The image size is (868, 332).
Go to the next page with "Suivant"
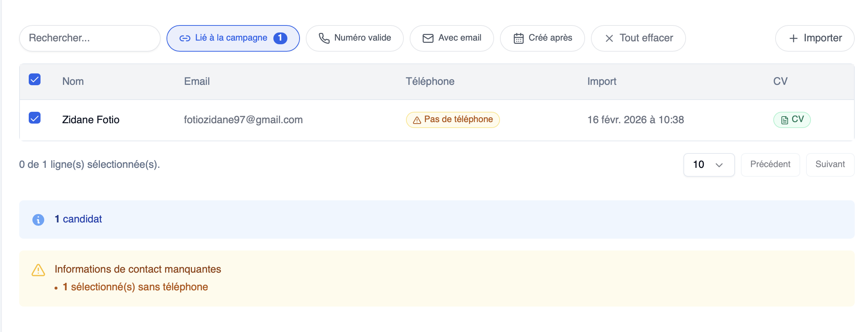tap(830, 165)
